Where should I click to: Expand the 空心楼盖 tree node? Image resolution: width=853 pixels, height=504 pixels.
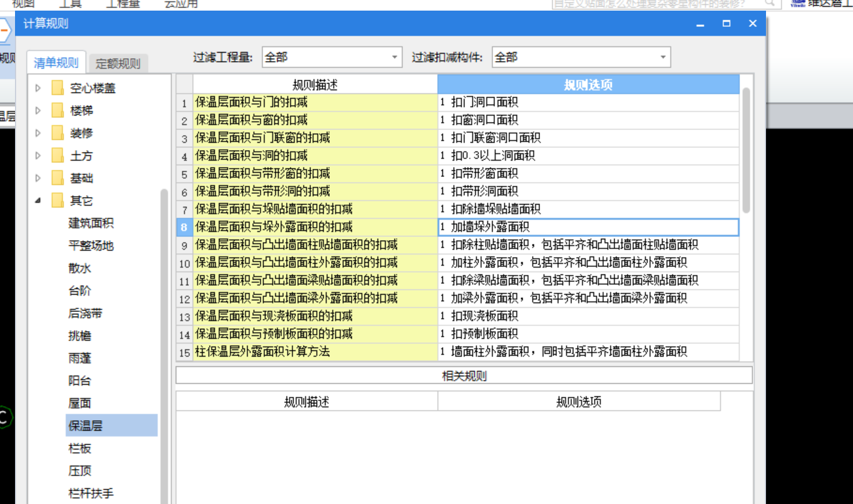tap(38, 88)
